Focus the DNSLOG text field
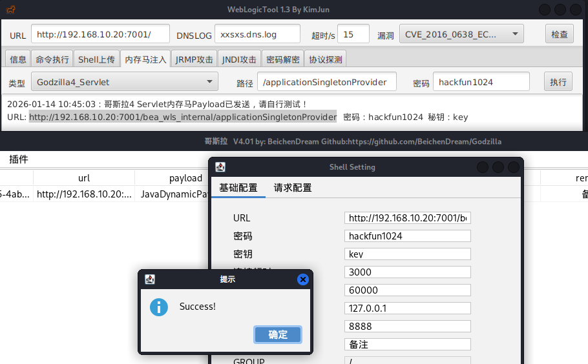Viewport: 588px width, 364px height. tap(257, 34)
